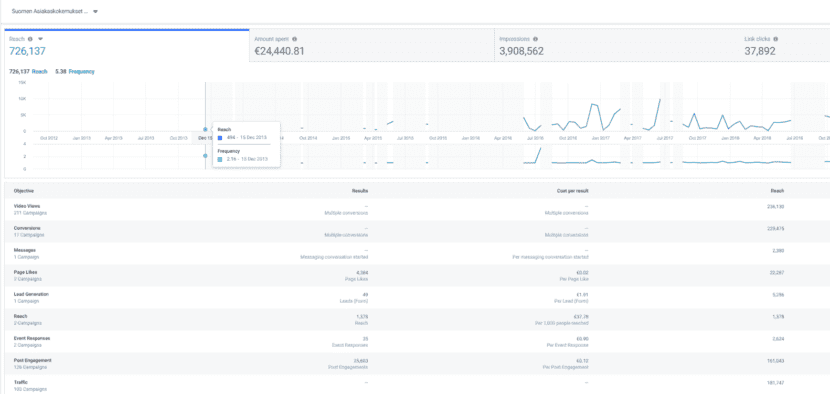Open the Video Views objective row
Screen dimensions: 830x394
415,210
